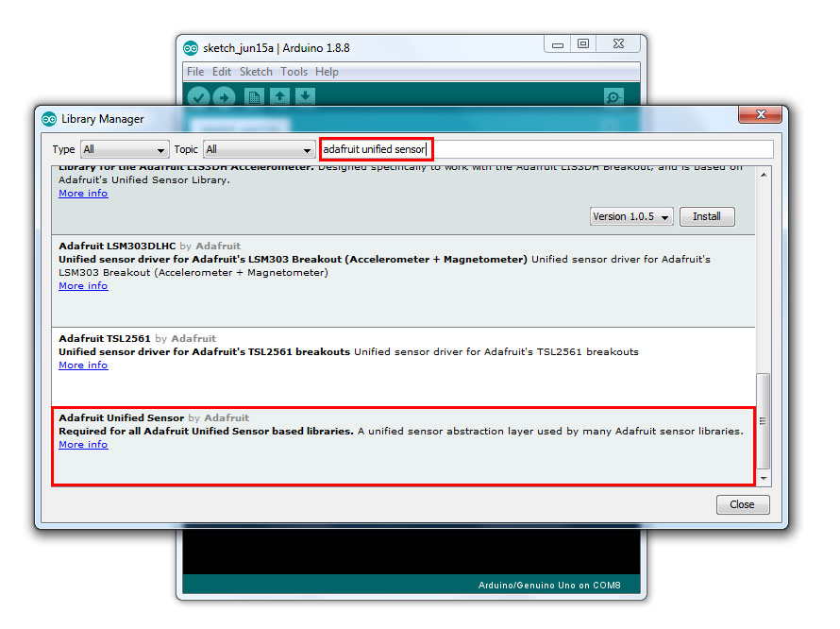
Task: Click the Upload arrow icon in Arduino toolbar
Action: point(224,97)
